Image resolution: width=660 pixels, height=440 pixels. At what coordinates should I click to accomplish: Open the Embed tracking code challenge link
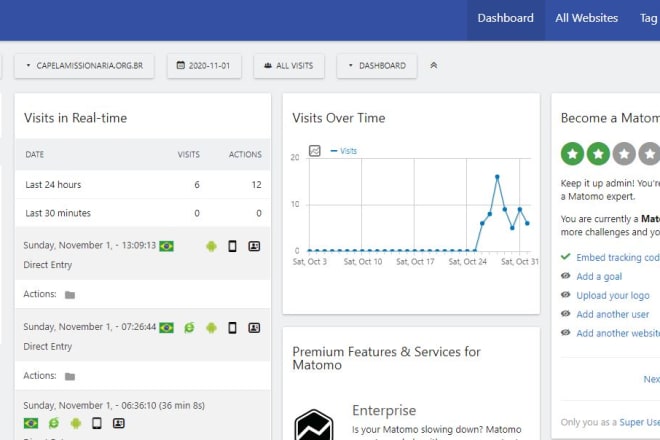click(x=618, y=257)
